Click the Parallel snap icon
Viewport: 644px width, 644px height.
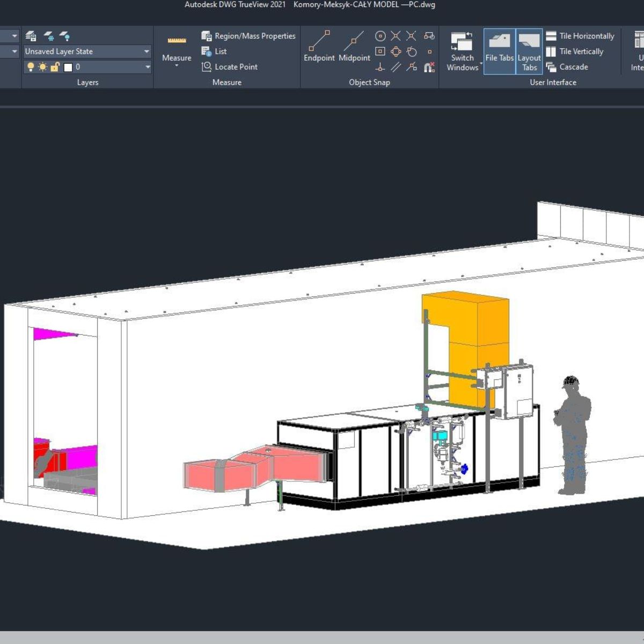pos(396,67)
